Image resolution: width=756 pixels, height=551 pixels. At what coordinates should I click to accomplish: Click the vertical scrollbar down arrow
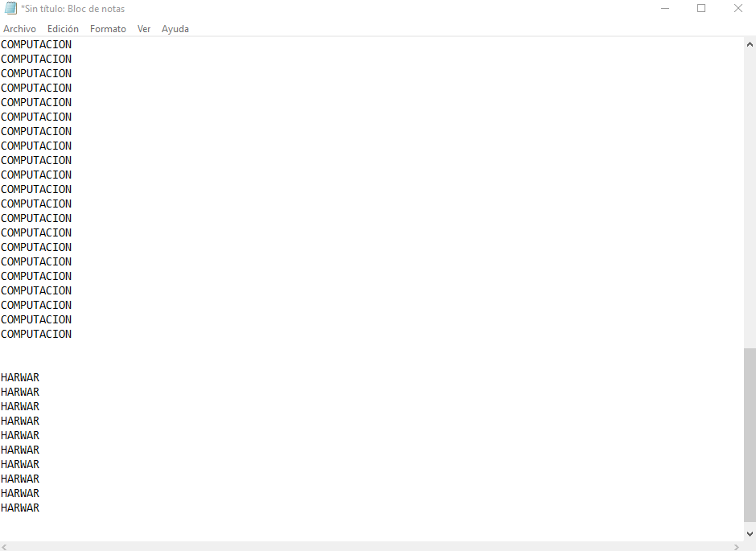point(750,533)
